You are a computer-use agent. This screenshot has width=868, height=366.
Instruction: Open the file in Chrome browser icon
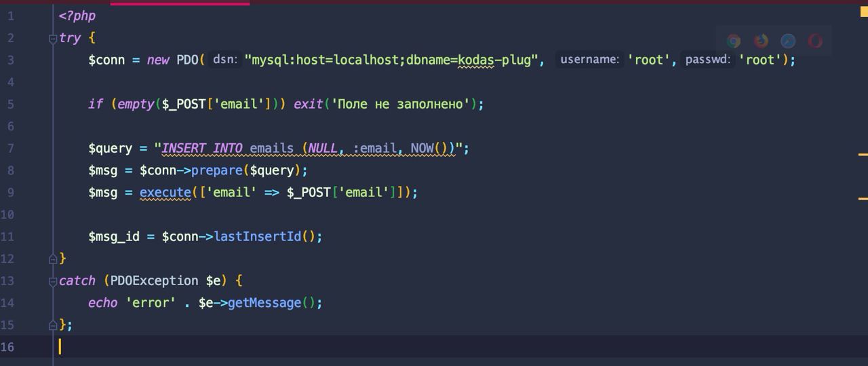click(x=734, y=41)
